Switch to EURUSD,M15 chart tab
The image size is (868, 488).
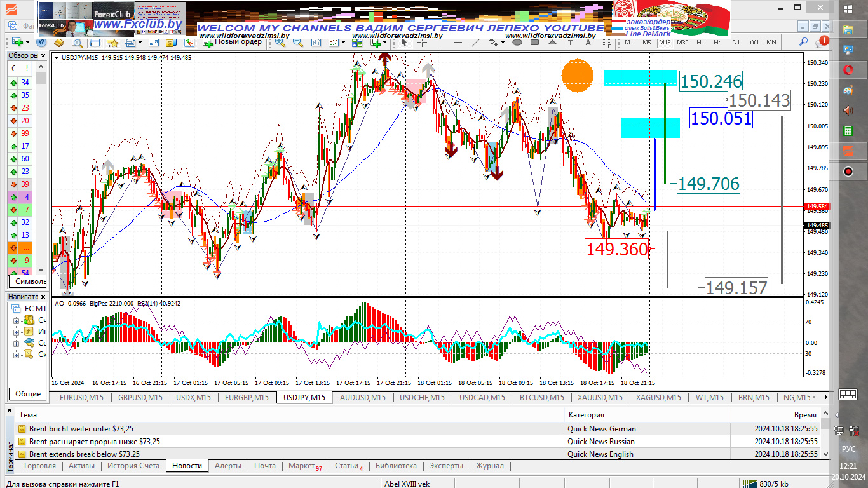pyautogui.click(x=81, y=398)
